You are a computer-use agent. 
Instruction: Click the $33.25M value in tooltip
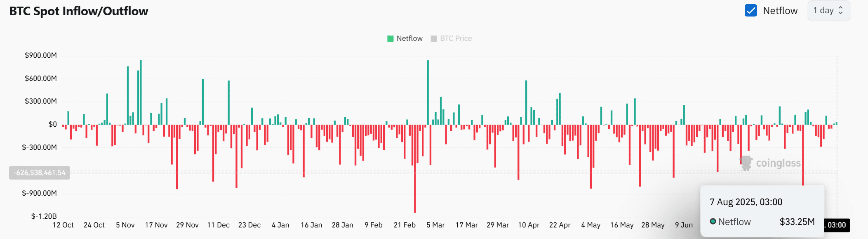coord(797,222)
